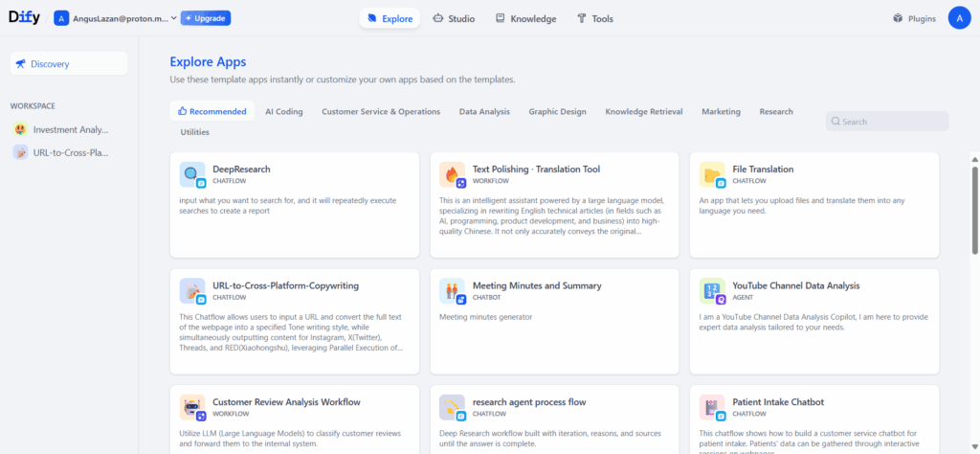Go to the Tools tab
The height and width of the screenshot is (454, 980).
pyautogui.click(x=594, y=18)
